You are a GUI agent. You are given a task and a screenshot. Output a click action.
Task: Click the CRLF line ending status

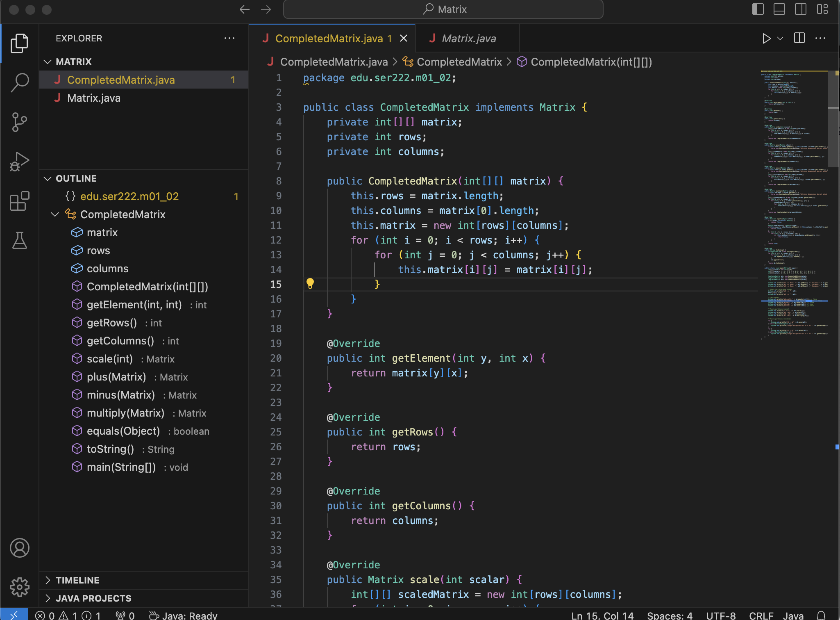tap(761, 615)
